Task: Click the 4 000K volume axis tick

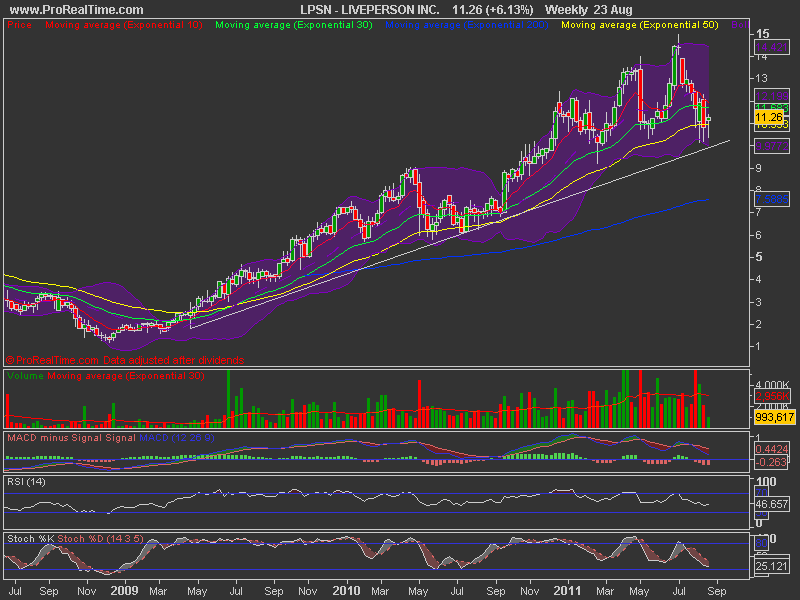Action: [x=772, y=385]
